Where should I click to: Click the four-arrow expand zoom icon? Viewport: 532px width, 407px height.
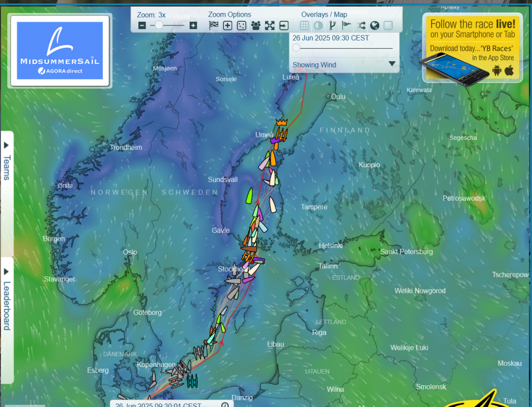click(270, 25)
